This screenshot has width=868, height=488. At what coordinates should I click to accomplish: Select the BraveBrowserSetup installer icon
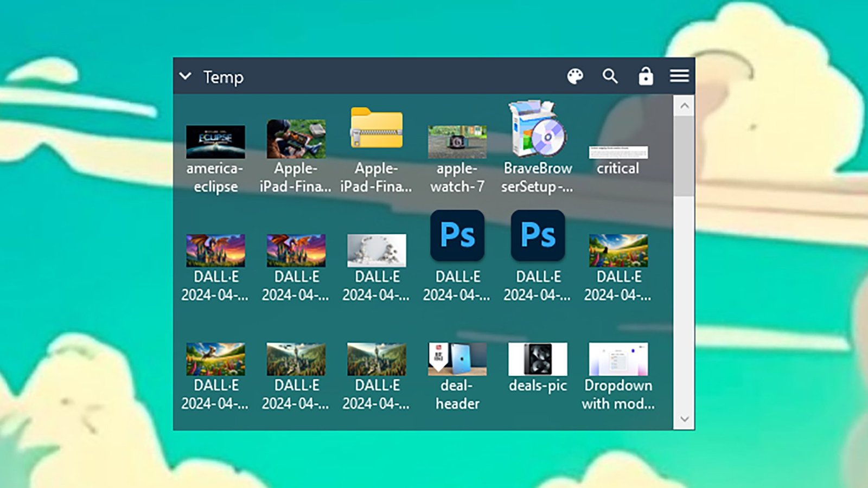pyautogui.click(x=538, y=129)
